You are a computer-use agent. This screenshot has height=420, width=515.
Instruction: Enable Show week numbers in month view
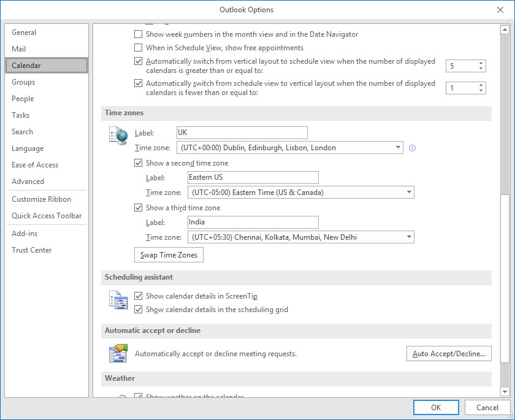[x=139, y=34]
